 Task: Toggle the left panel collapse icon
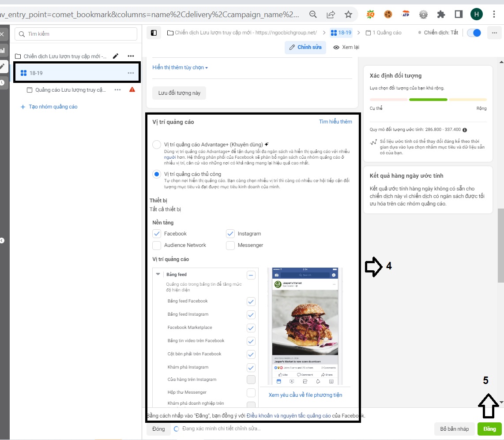(154, 33)
